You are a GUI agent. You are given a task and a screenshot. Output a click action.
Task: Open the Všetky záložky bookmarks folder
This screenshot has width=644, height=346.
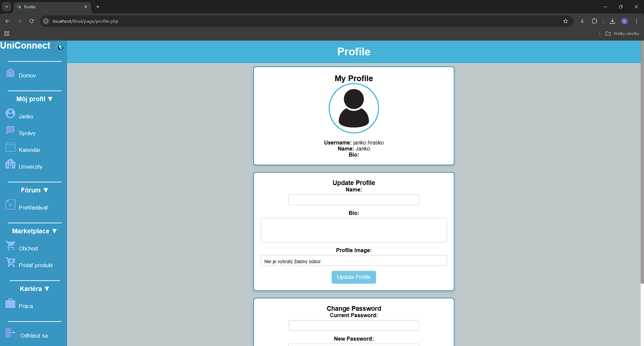click(622, 34)
